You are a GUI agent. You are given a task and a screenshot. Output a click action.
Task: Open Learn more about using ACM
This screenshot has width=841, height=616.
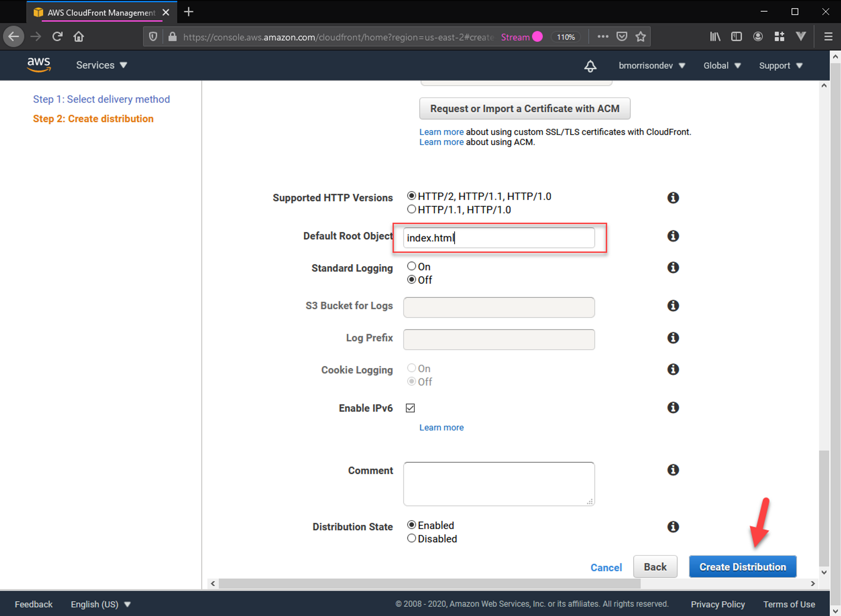[441, 142]
